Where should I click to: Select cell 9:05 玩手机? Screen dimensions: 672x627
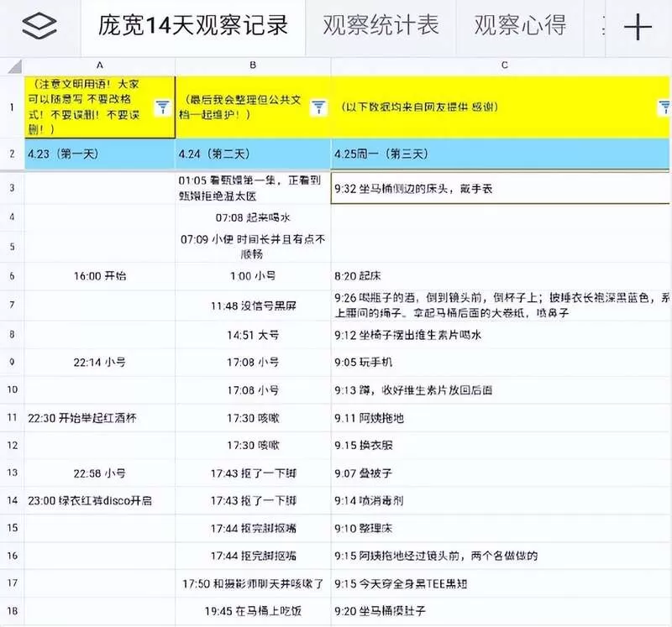tap(501, 363)
